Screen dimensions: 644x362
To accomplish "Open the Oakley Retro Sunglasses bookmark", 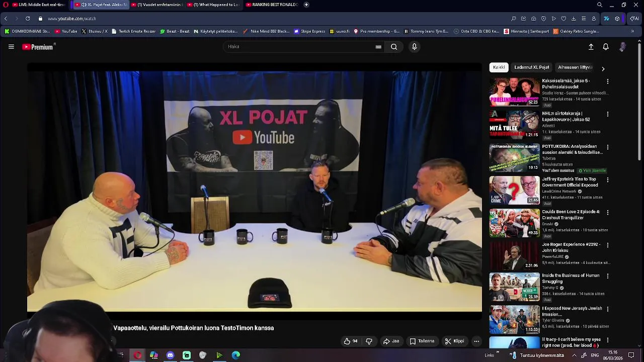I will [576, 31].
